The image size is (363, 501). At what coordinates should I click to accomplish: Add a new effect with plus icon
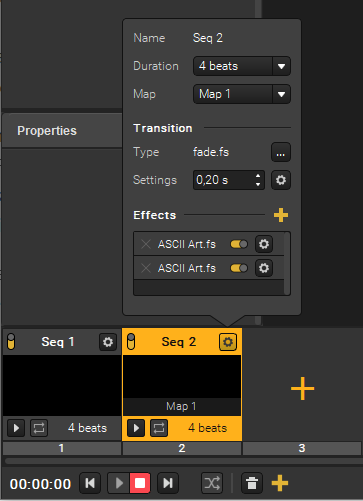tap(281, 215)
